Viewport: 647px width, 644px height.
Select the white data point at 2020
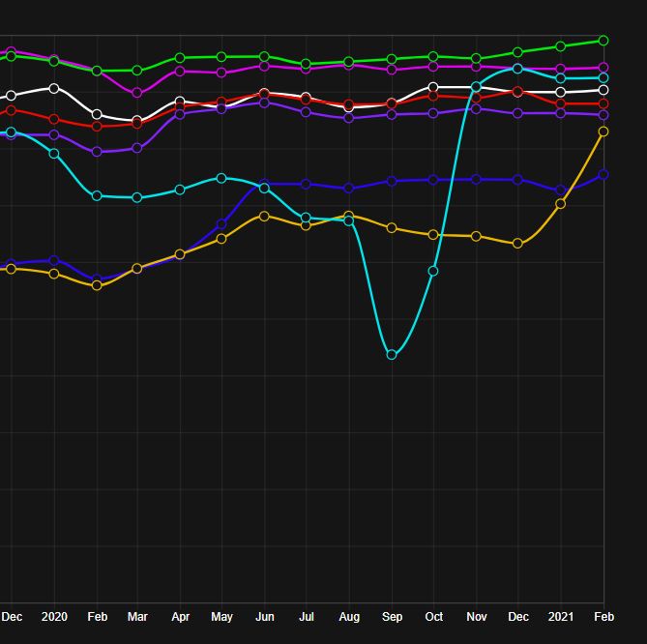coord(54,88)
